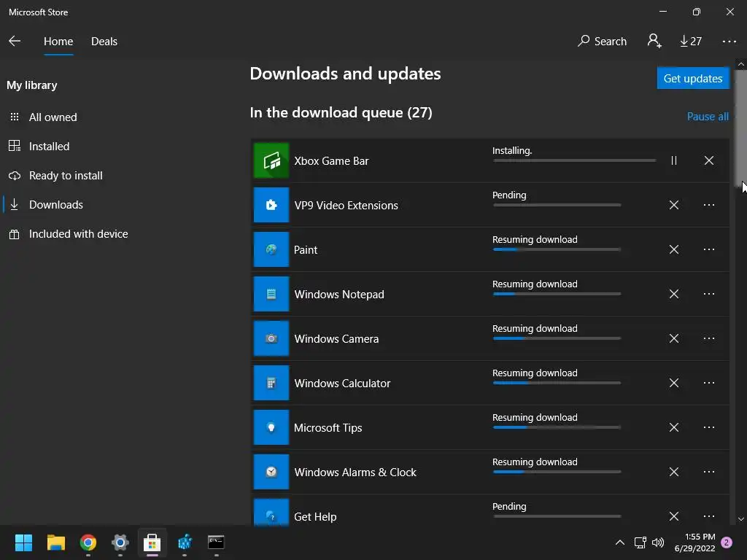Image resolution: width=747 pixels, height=560 pixels.
Task: Click the VP9 Video Extensions app icon
Action: [x=271, y=205]
